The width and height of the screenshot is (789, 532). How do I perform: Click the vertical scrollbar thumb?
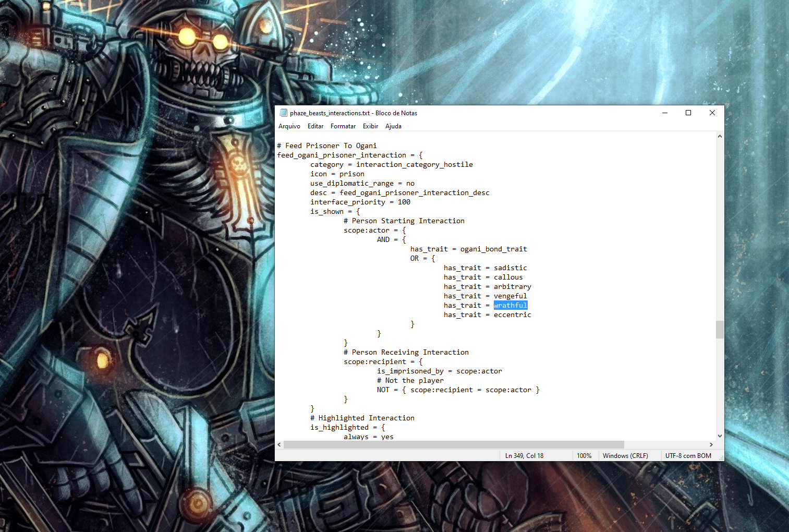coord(720,330)
